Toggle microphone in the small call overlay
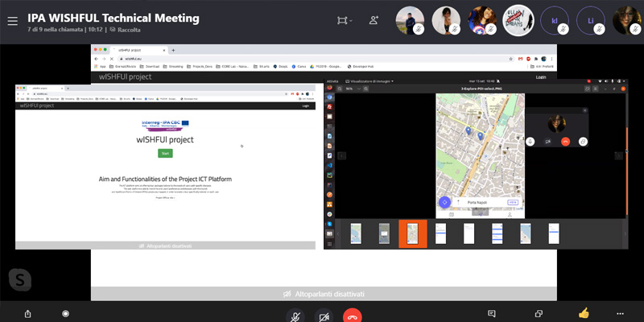 coord(530,142)
